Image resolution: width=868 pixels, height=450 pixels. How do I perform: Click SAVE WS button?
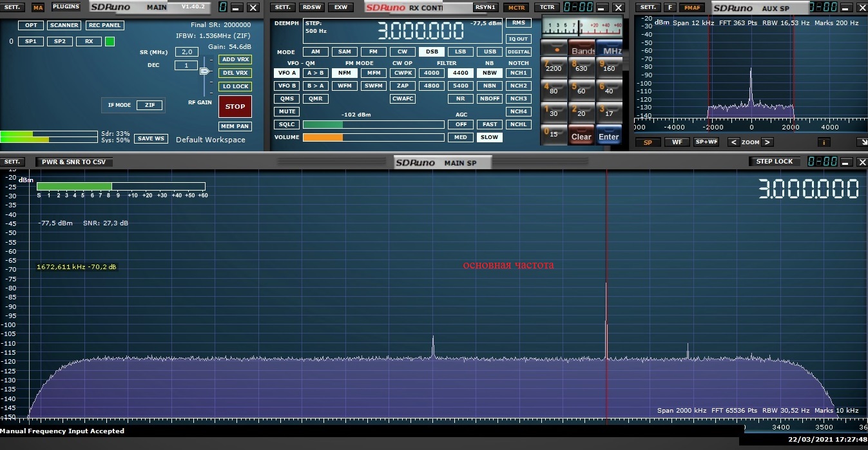[151, 138]
